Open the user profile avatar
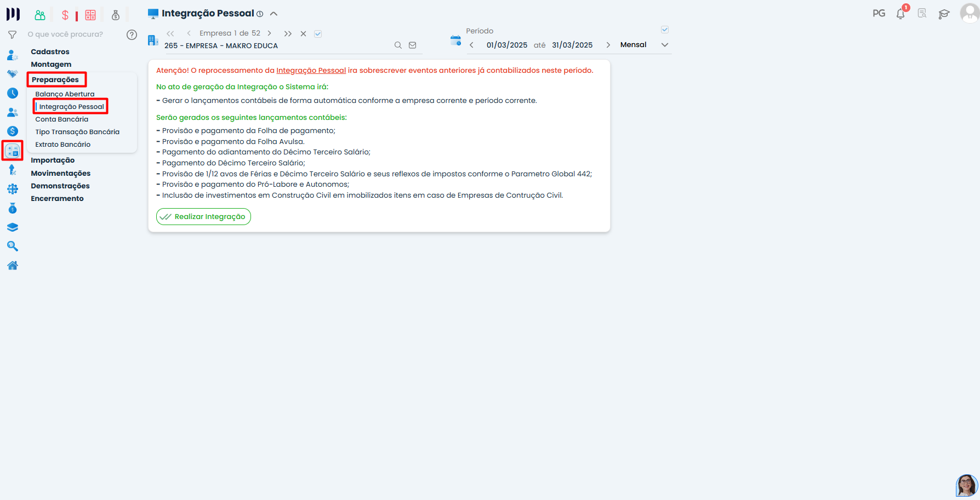Viewport: 980px width, 500px height. [x=970, y=13]
